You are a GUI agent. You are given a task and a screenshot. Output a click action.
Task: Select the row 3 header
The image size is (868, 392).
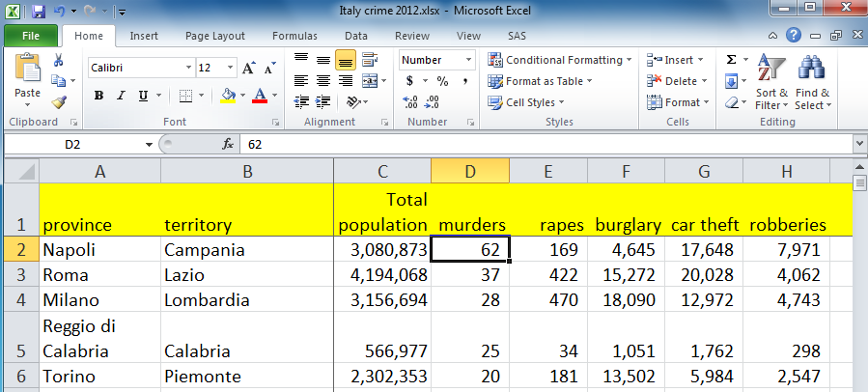[x=21, y=274]
